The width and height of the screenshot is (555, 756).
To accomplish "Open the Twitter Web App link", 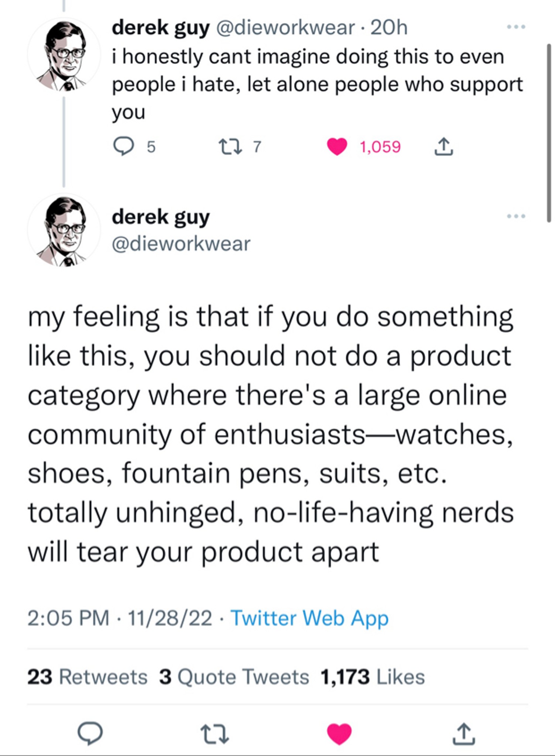I will (309, 618).
